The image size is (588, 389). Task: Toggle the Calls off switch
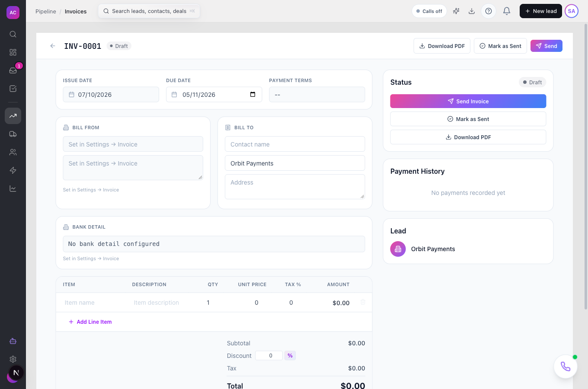429,11
